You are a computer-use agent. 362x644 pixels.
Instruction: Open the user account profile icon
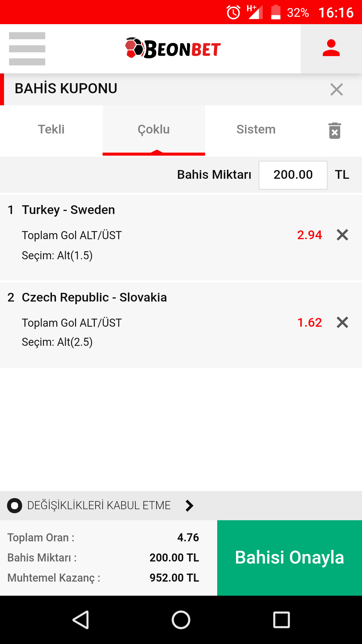click(331, 49)
